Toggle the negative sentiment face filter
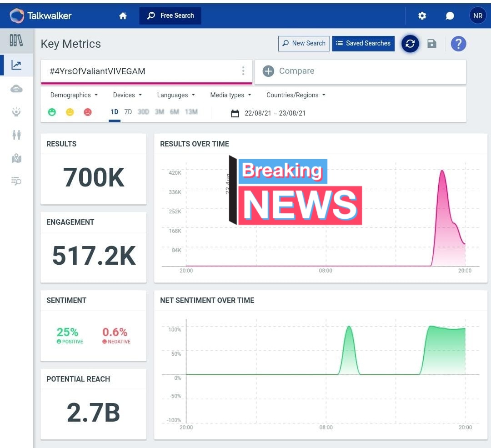 click(88, 112)
